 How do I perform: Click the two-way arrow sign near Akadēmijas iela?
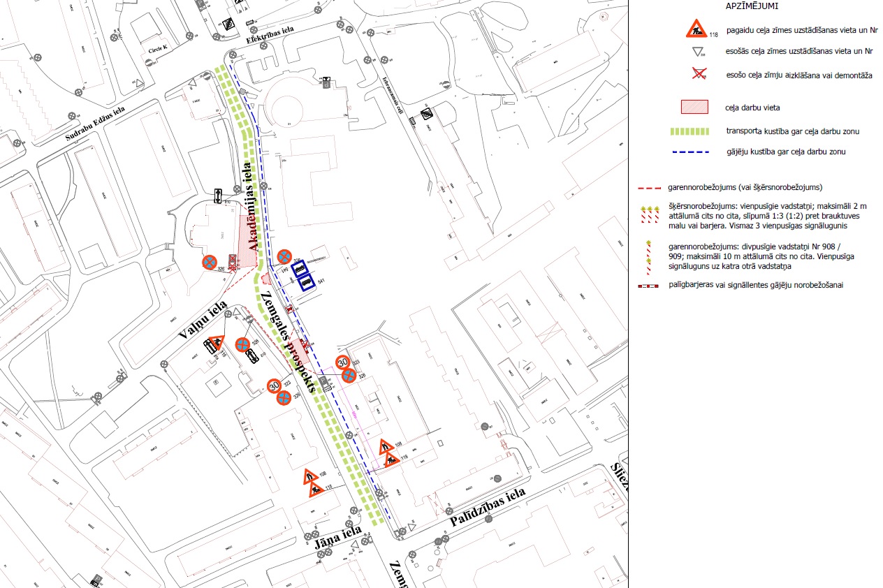point(219,196)
